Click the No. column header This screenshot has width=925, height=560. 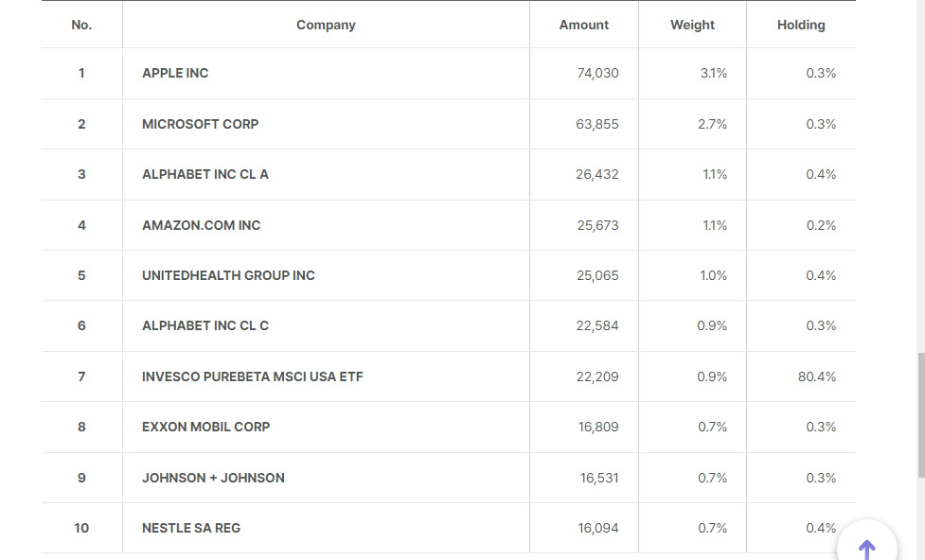[81, 26]
